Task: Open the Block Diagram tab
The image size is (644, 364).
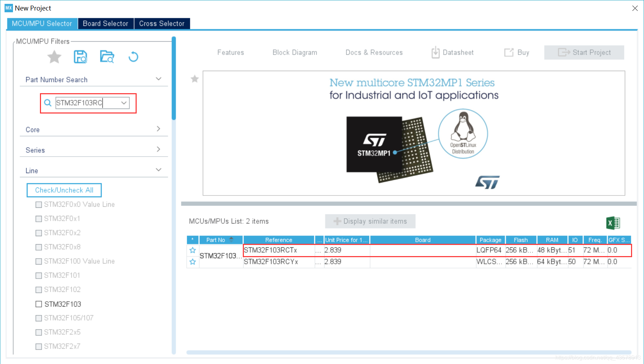Action: (295, 53)
